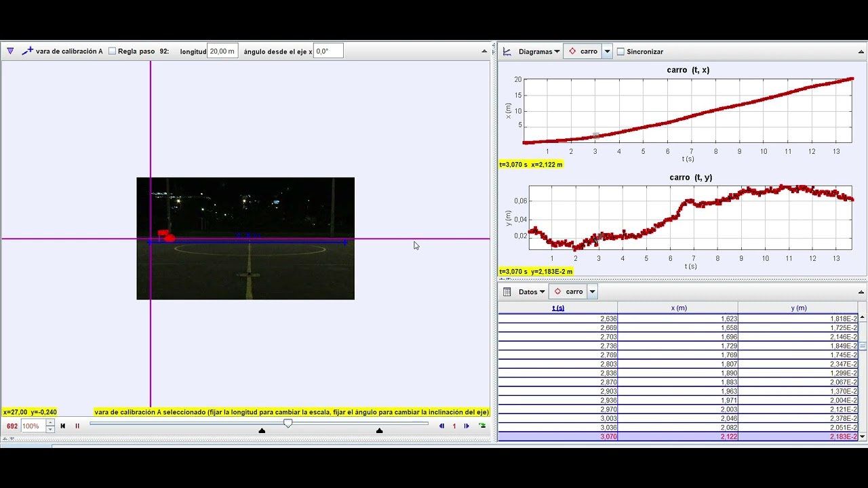Click the longitud input field

click(222, 51)
